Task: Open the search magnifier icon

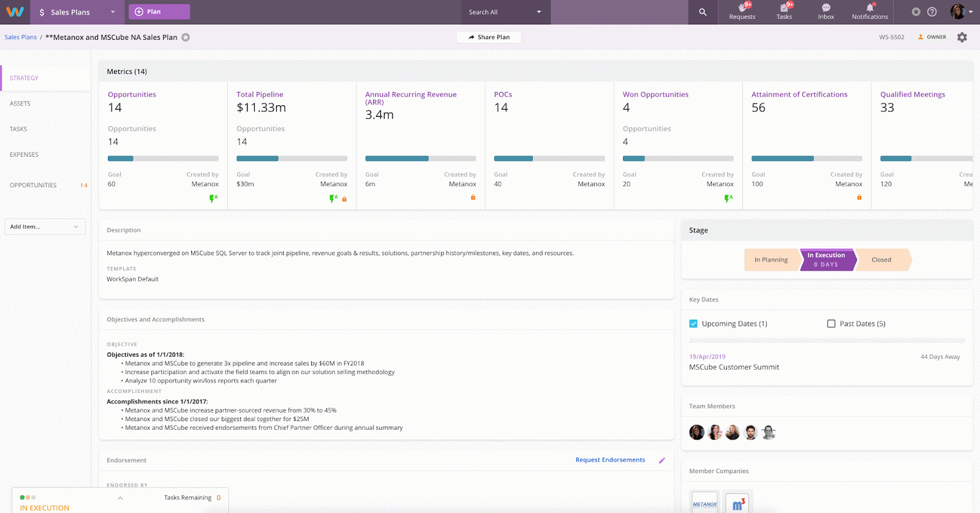Action: point(703,12)
